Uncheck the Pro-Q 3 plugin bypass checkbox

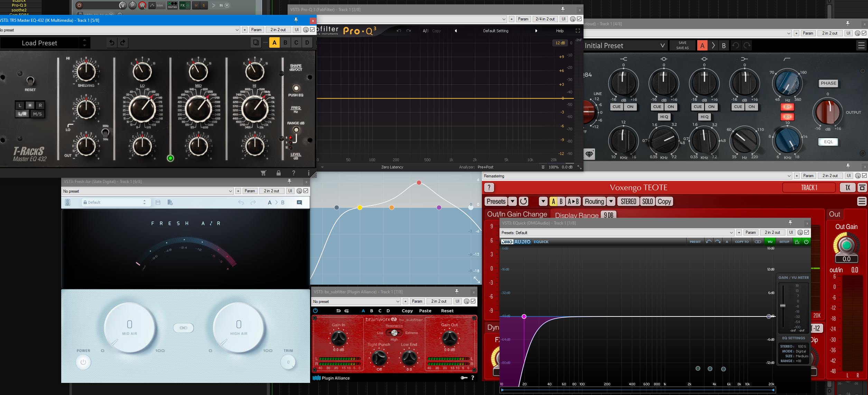[x=580, y=19]
